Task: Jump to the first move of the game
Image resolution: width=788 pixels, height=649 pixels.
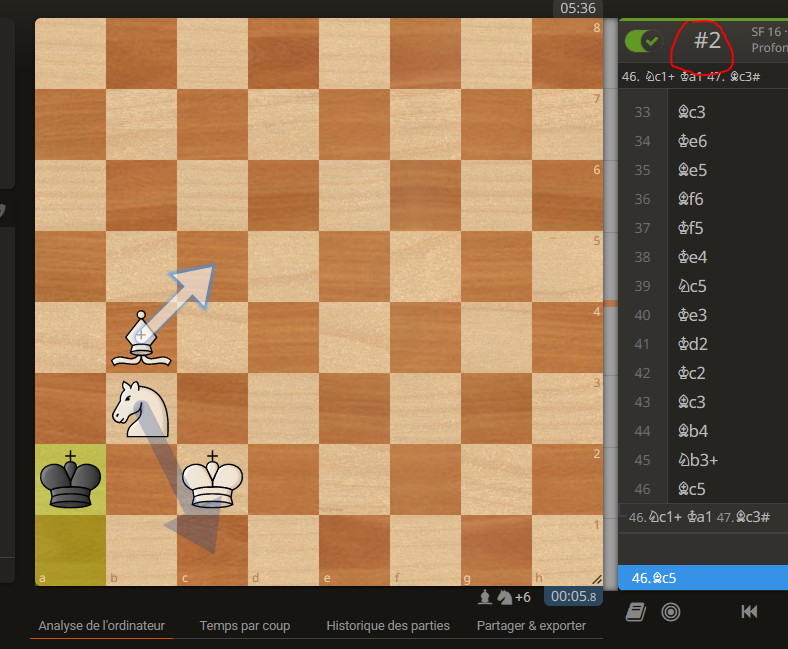Action: 749,612
